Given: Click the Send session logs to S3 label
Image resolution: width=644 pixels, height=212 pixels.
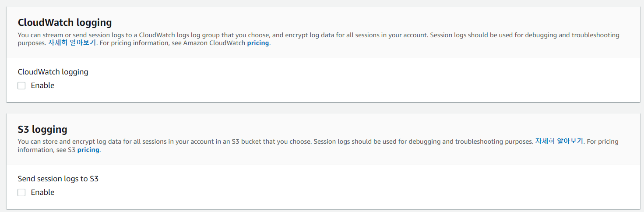Looking at the screenshot, I should coord(58,179).
